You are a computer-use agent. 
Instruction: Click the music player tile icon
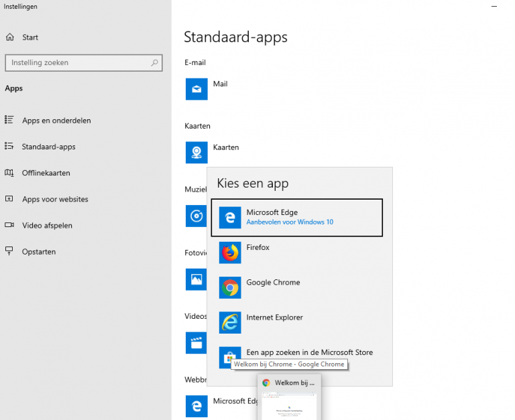196,216
